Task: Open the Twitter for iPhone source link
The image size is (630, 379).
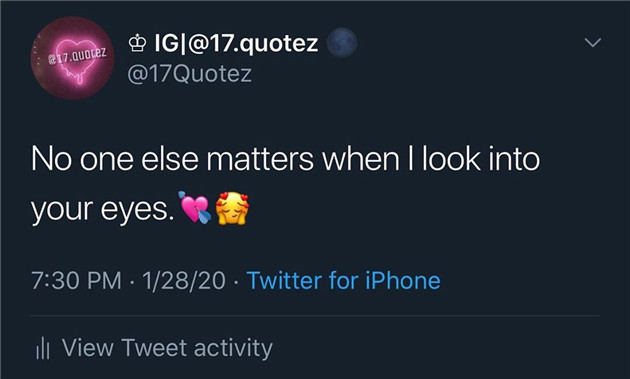Action: 344,280
